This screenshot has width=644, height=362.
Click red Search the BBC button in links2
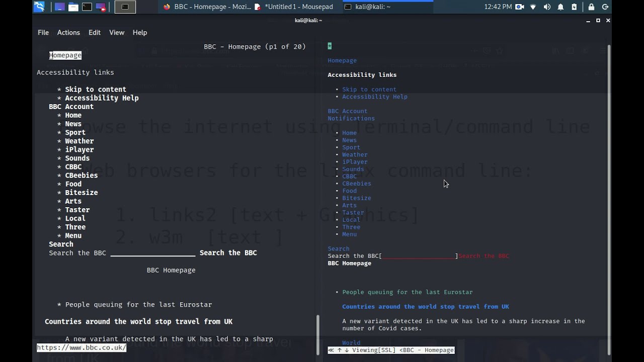(484, 256)
